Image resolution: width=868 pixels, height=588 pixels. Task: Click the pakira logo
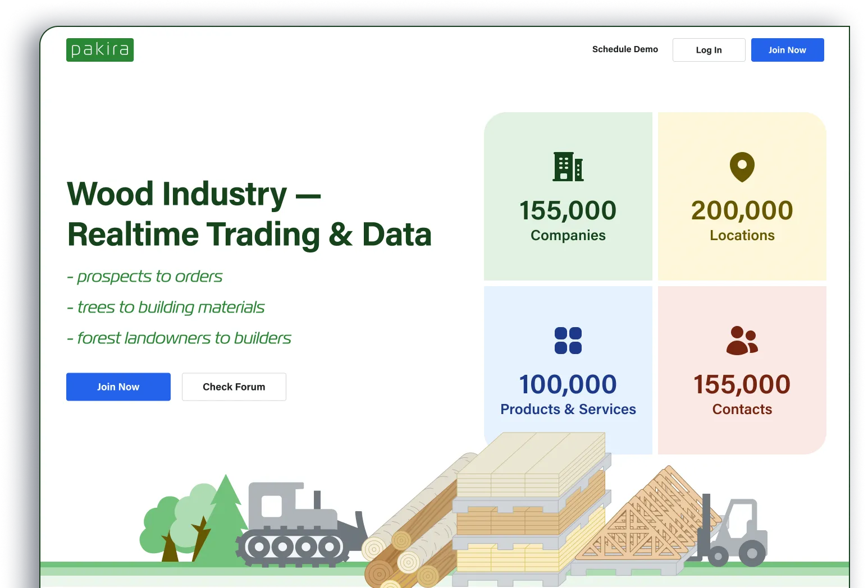click(x=100, y=50)
